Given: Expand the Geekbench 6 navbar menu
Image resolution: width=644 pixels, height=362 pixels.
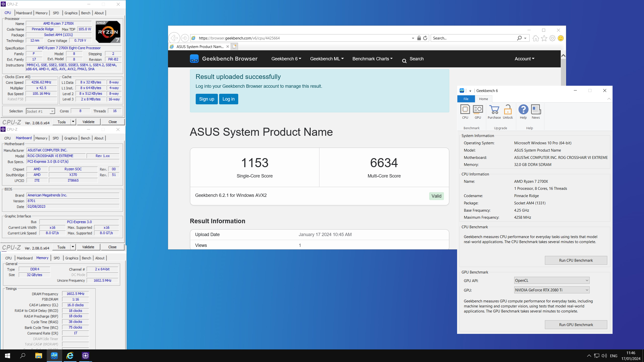Looking at the screenshot, I should point(286,59).
